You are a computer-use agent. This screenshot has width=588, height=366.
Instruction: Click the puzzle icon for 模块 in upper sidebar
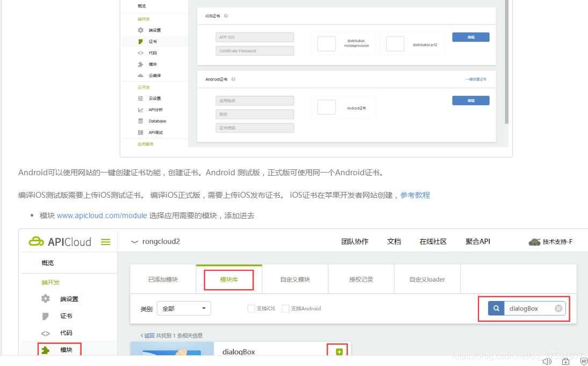pyautogui.click(x=141, y=64)
